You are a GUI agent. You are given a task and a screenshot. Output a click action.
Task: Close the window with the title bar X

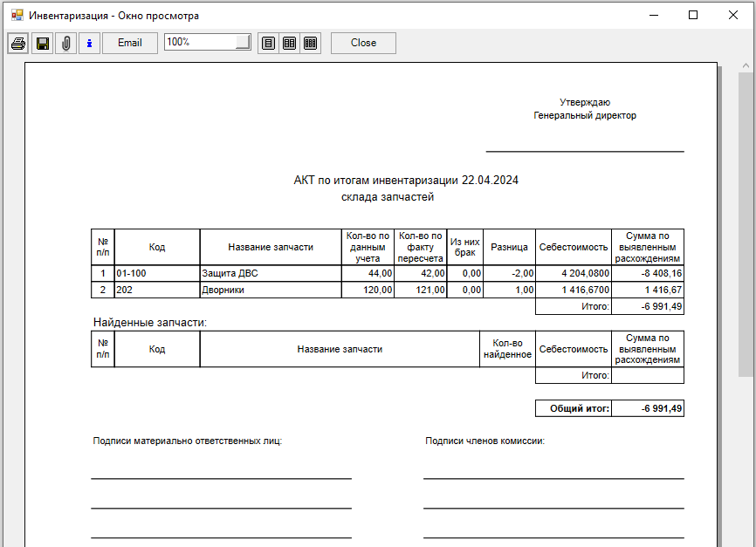[732, 16]
